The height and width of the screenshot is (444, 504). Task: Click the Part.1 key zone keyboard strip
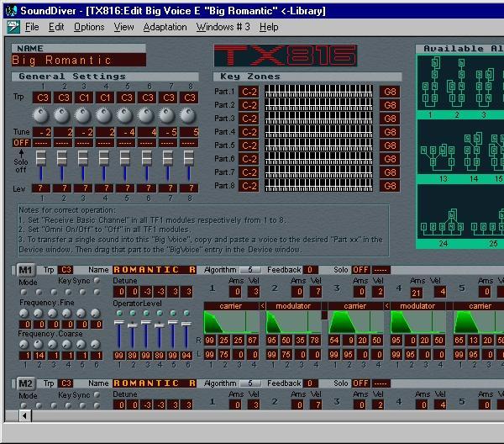(x=319, y=91)
